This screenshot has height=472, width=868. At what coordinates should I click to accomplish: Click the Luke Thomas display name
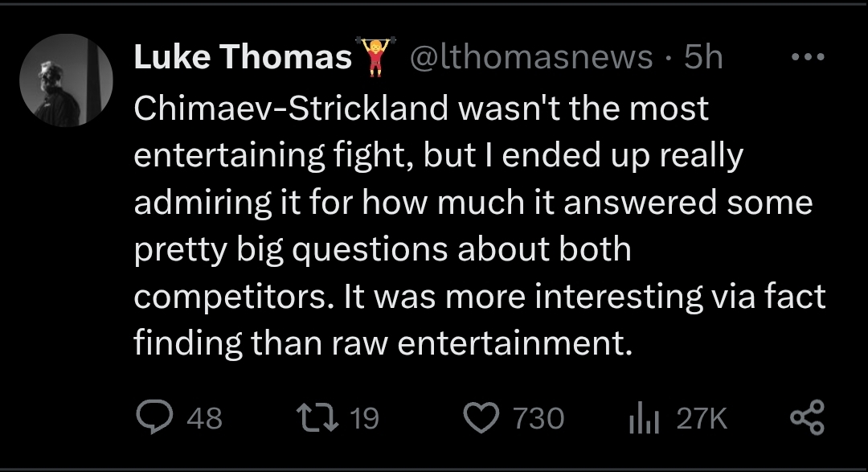click(x=243, y=57)
